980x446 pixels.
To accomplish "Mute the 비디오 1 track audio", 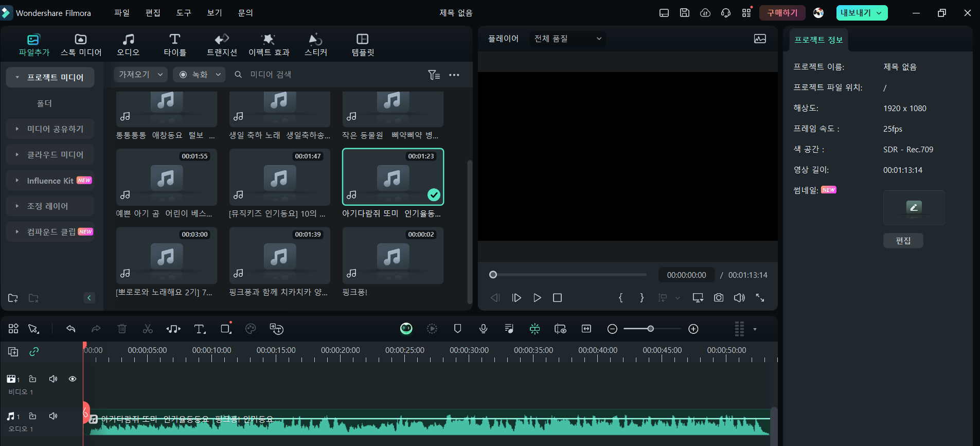I will point(53,379).
